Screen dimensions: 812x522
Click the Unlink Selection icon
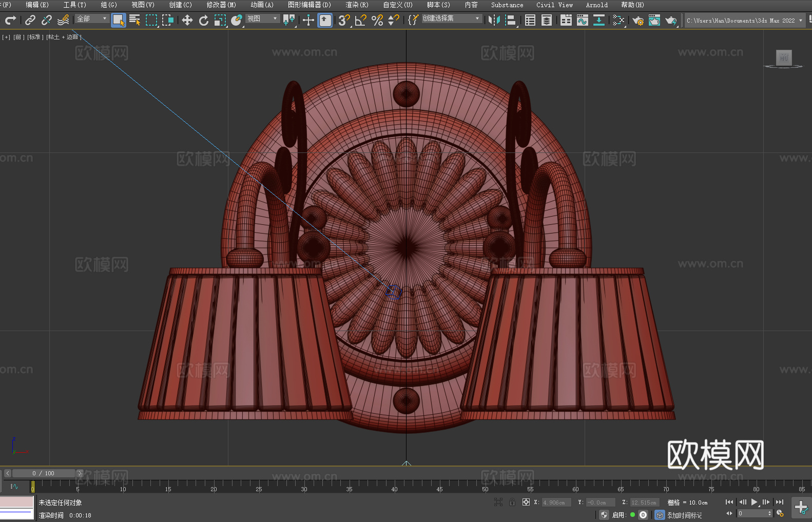tap(47, 20)
